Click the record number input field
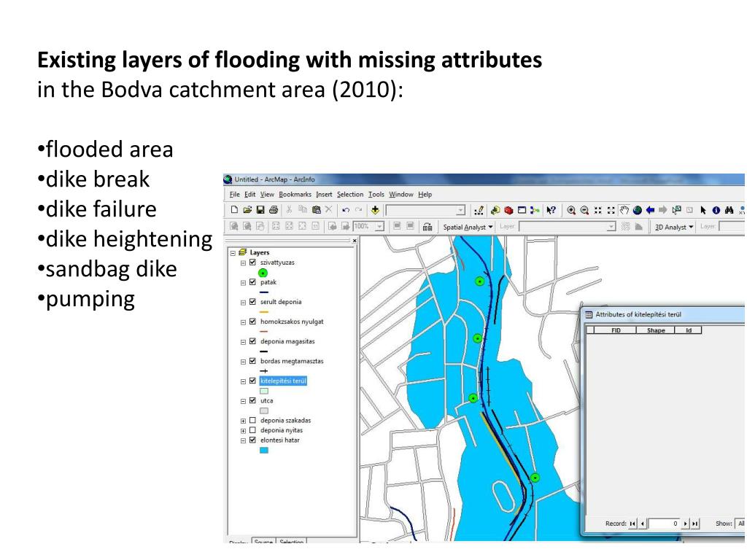This screenshot has width=747, height=560. pyautogui.click(x=664, y=524)
